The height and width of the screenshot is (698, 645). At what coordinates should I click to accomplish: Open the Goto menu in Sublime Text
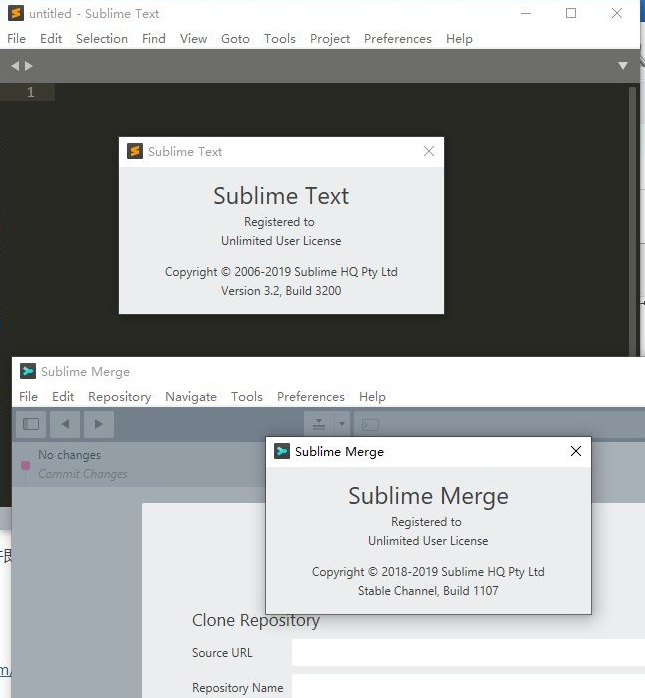point(235,39)
